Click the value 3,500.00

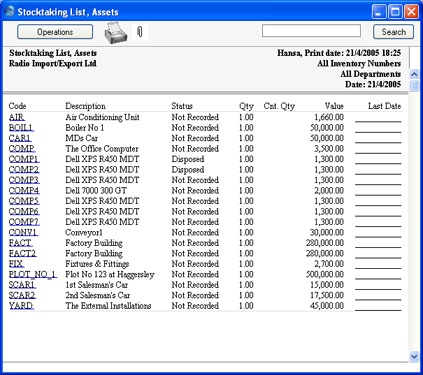pyautogui.click(x=329, y=149)
